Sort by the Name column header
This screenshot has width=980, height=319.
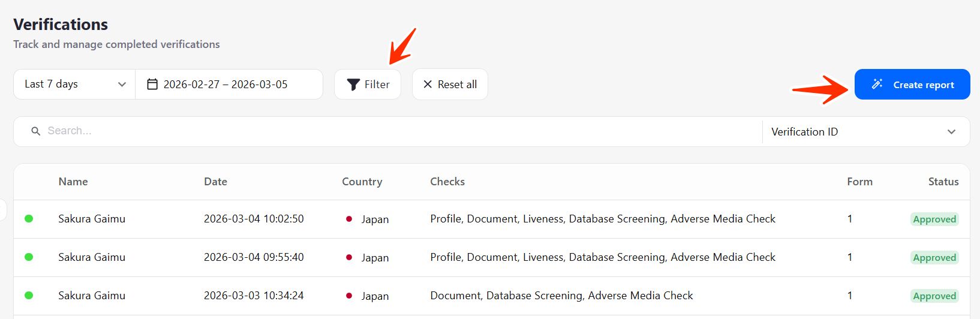73,182
